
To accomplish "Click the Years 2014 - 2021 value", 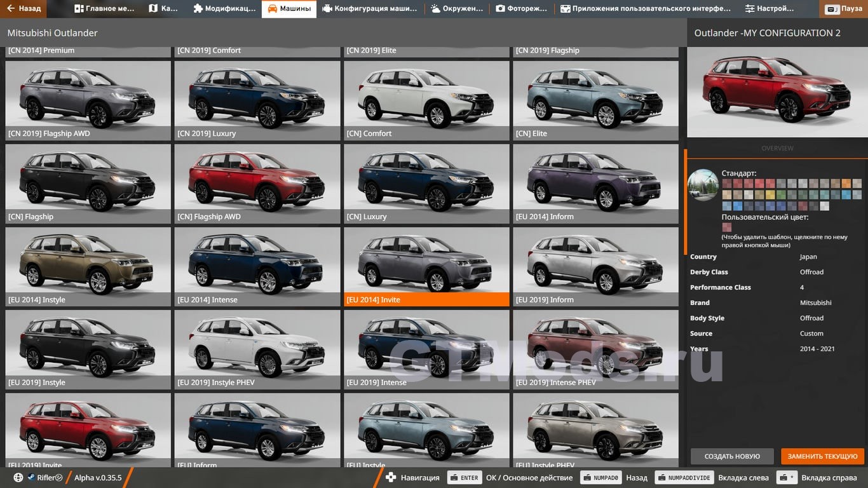I will click(817, 349).
